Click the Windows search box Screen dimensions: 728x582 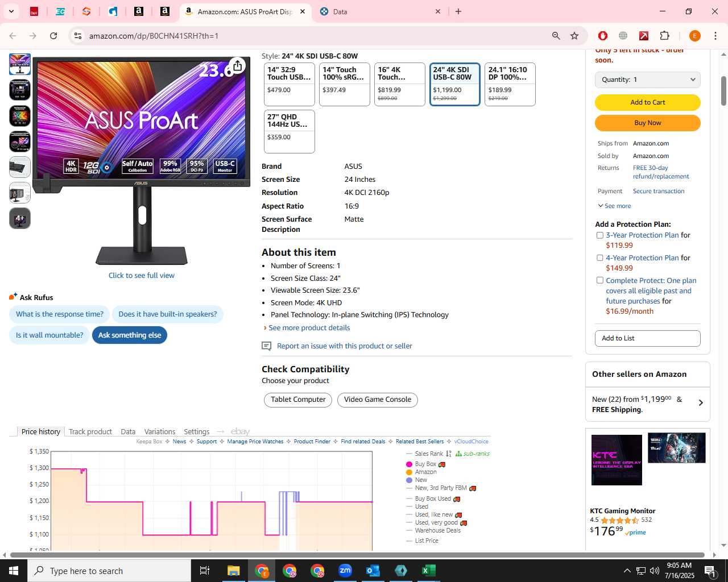pyautogui.click(x=109, y=571)
